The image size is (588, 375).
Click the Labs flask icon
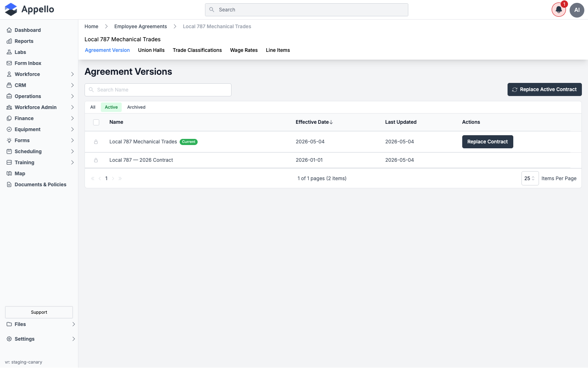[9, 52]
